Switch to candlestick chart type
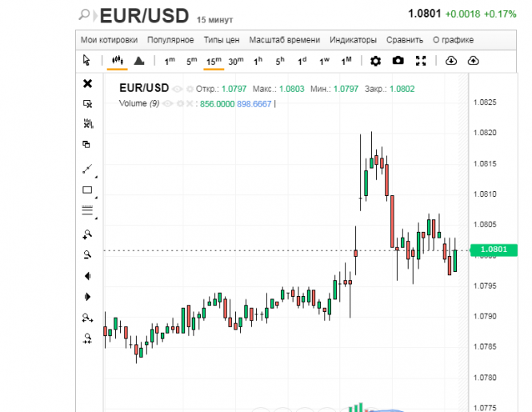Screen dimensions: 532x412 point(118,61)
